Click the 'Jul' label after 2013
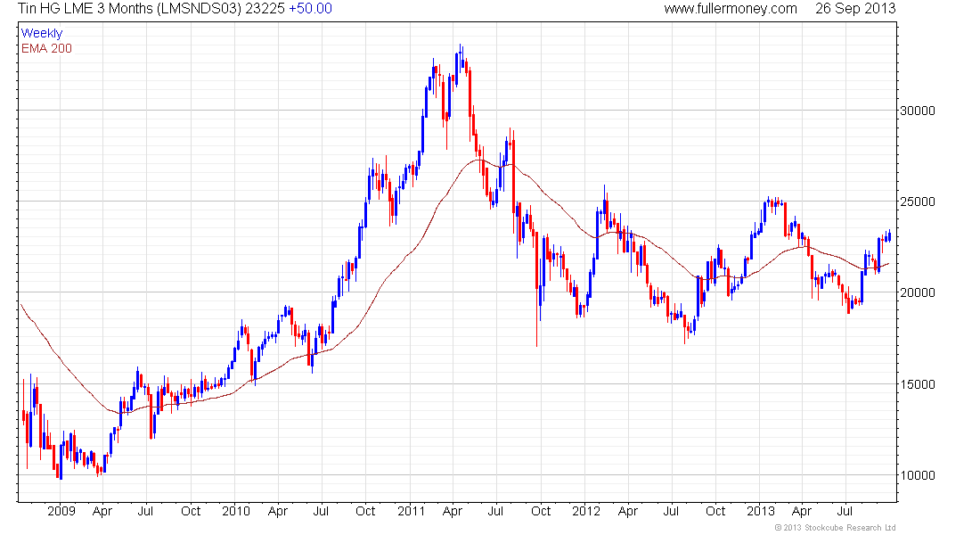The image size is (980, 535). click(845, 511)
